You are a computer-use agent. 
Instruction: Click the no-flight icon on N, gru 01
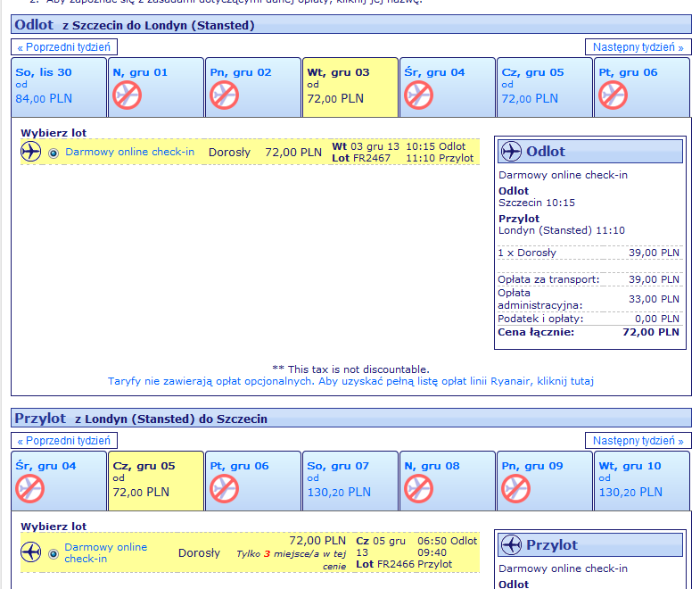click(x=128, y=95)
